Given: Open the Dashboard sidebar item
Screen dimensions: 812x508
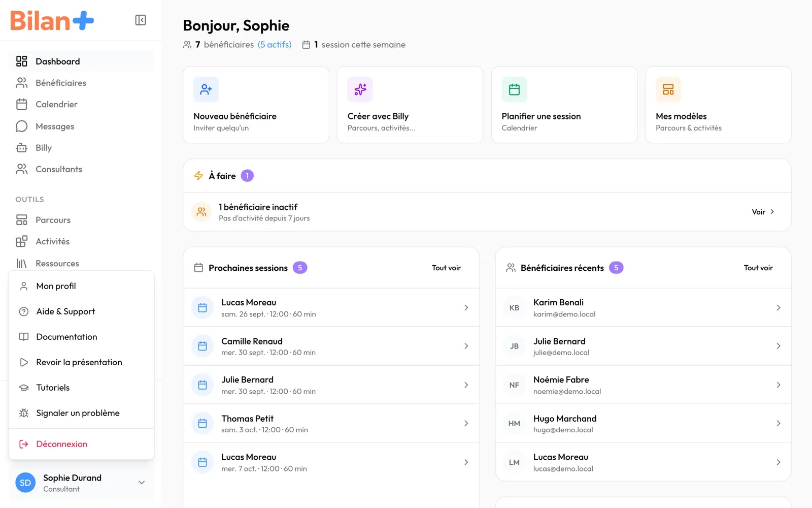Looking at the screenshot, I should coord(81,61).
